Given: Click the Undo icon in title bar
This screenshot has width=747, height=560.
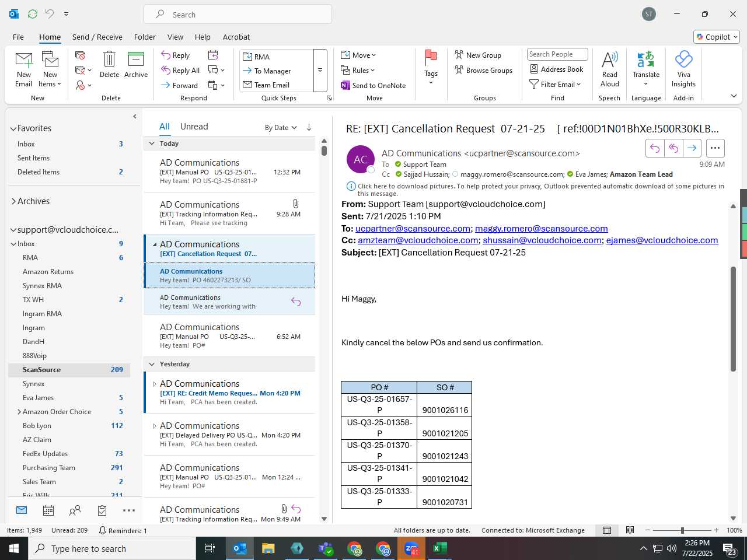Looking at the screenshot, I should point(50,14).
